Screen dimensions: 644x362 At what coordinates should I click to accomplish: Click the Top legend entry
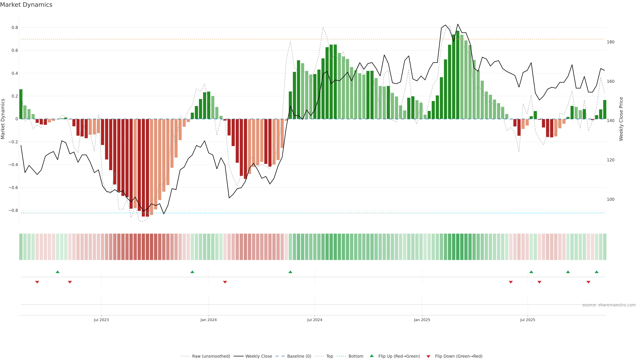(330, 356)
